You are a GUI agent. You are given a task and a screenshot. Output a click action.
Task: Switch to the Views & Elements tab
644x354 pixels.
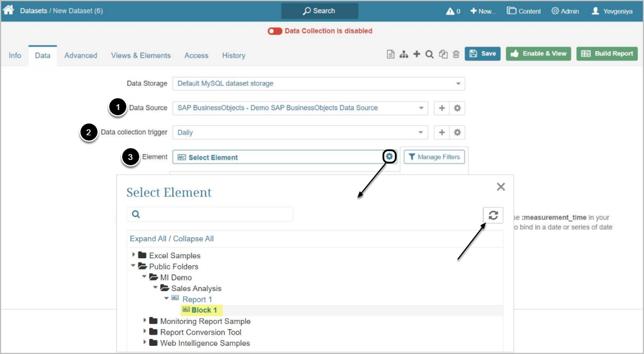coord(141,55)
